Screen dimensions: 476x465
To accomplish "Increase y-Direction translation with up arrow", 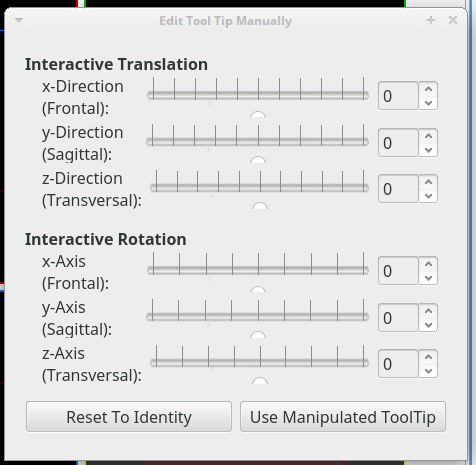I will pyautogui.click(x=428, y=136).
